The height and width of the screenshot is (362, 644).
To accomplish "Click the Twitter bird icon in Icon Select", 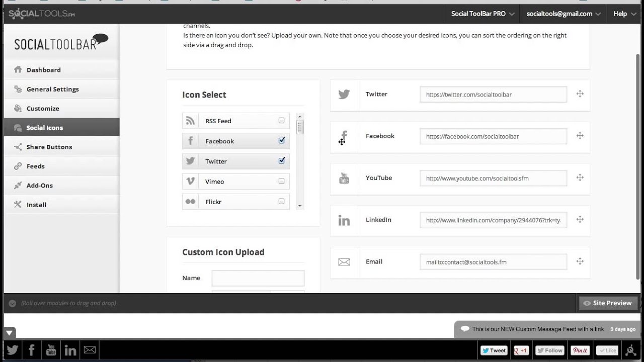I will pos(190,161).
